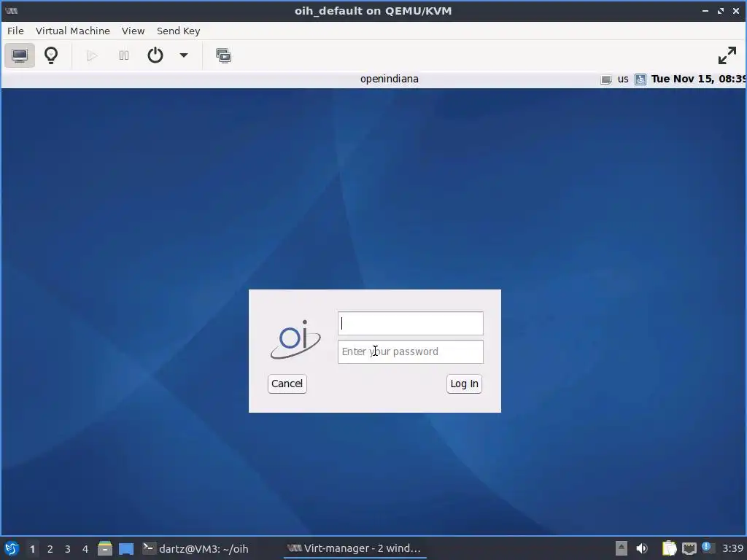Image resolution: width=747 pixels, height=560 pixels.
Task: Open the notification alert tray icon
Action: coord(706,547)
